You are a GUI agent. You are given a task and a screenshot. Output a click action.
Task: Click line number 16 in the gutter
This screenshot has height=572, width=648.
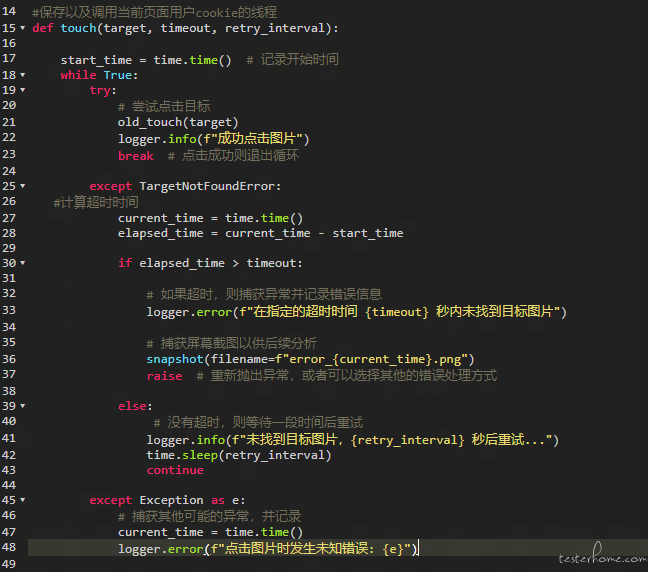[9, 43]
